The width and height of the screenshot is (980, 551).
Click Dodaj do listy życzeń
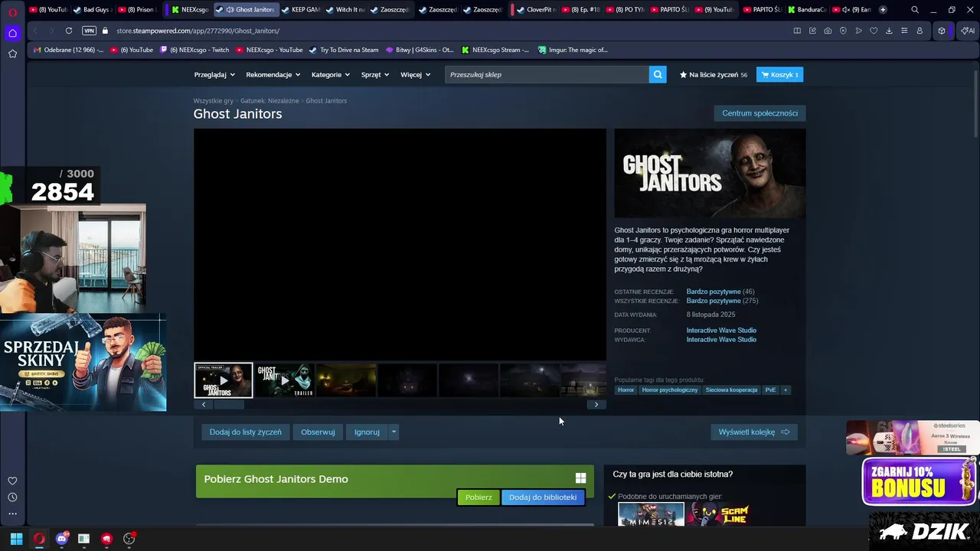click(246, 432)
